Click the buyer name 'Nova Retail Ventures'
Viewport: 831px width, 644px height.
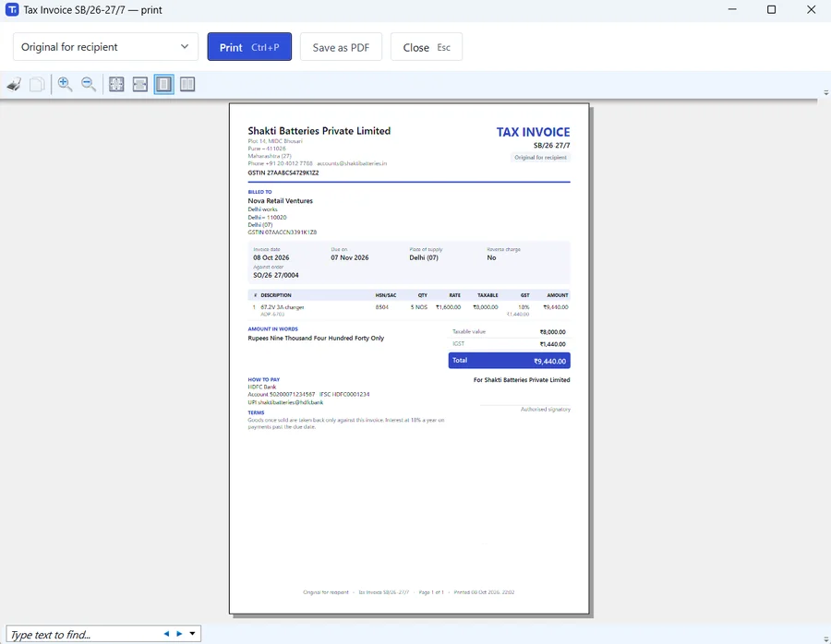click(x=281, y=201)
